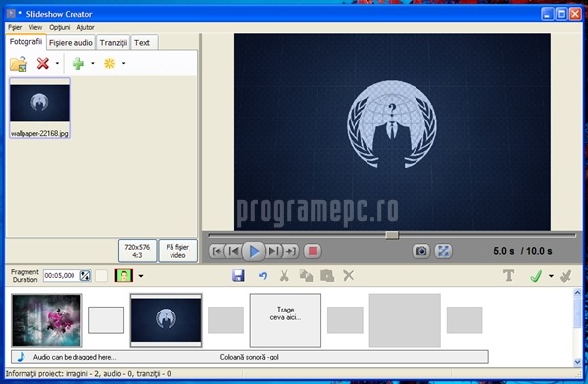Click the 720x576 4:3 resolution button
The width and height of the screenshot is (588, 384).
[137, 251]
